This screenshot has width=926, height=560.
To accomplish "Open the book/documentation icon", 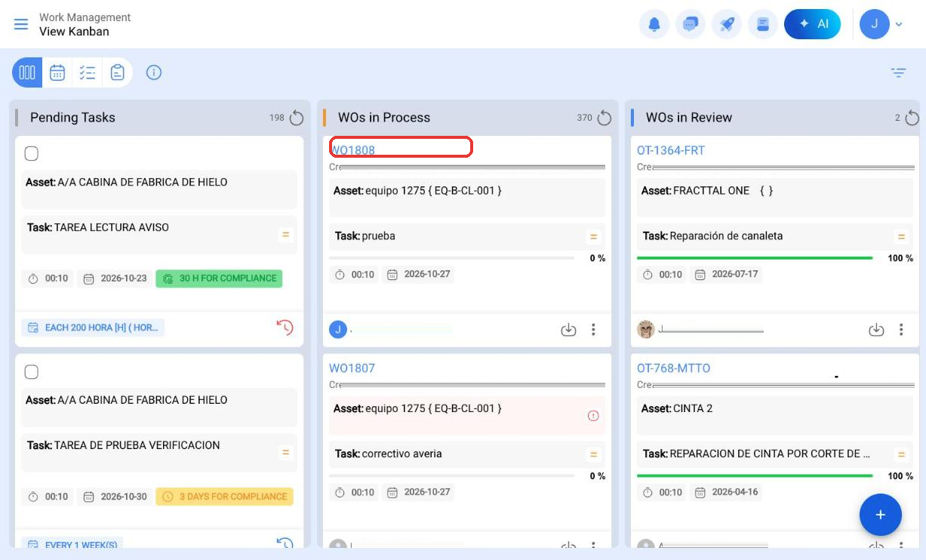I will (x=763, y=24).
